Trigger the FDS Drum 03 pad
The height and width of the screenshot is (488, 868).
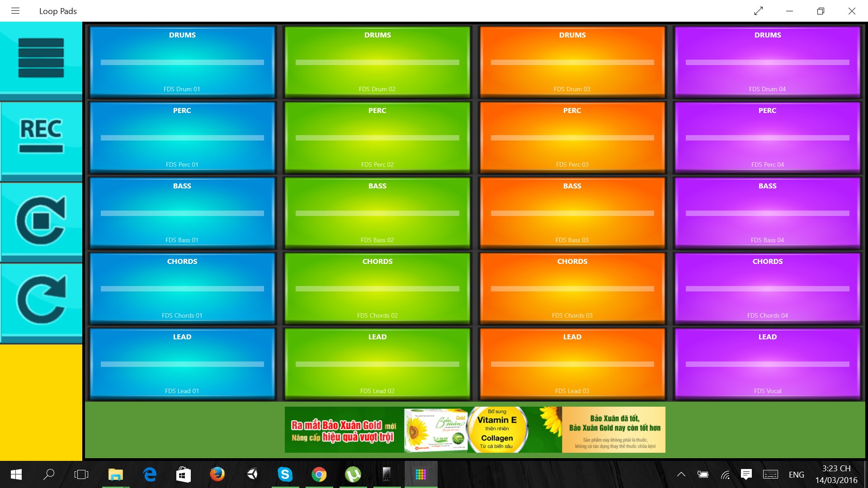click(x=572, y=61)
